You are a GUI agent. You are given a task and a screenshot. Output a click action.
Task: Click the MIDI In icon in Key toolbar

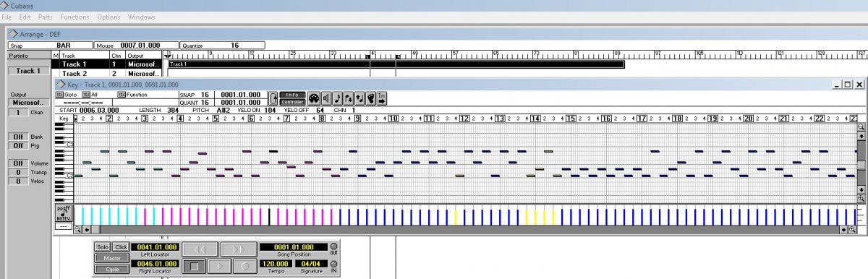tap(381, 98)
